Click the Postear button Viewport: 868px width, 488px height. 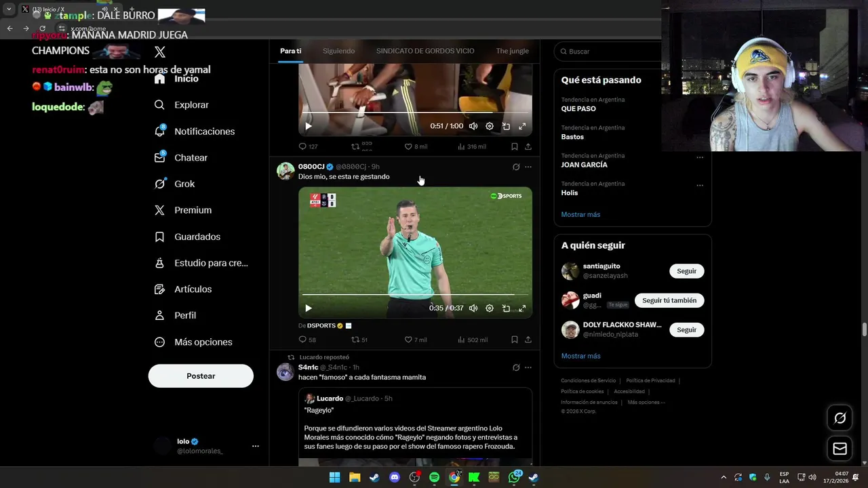click(x=201, y=376)
